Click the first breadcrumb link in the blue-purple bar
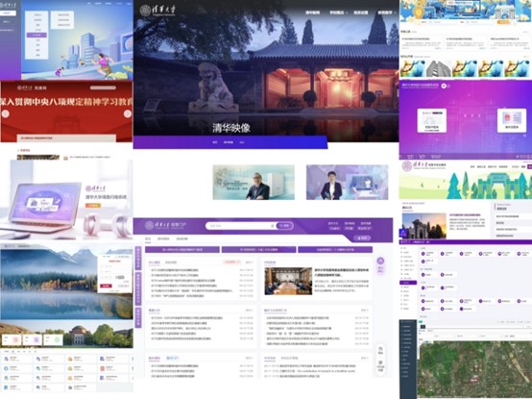The height and width of the screenshot is (399, 532). click(x=215, y=142)
